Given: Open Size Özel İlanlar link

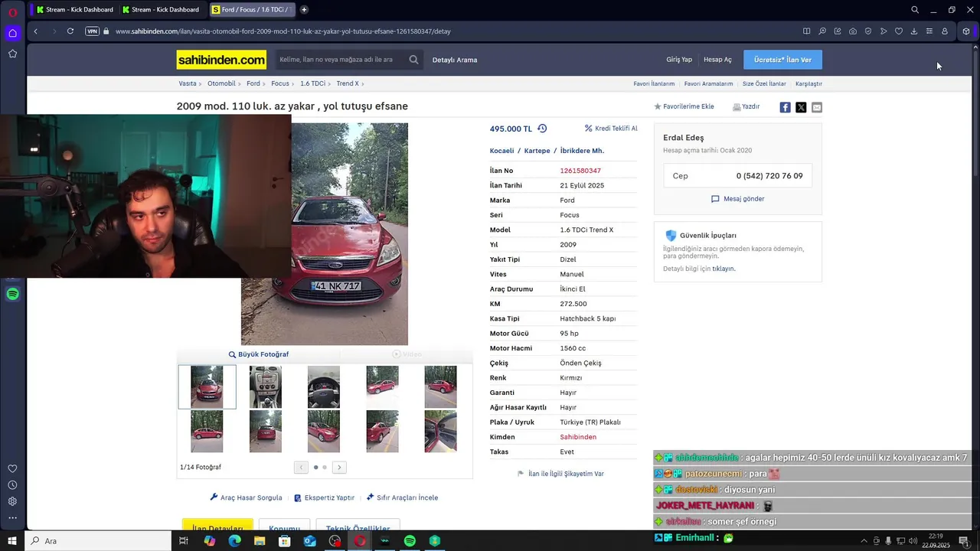Looking at the screenshot, I should click(x=764, y=83).
